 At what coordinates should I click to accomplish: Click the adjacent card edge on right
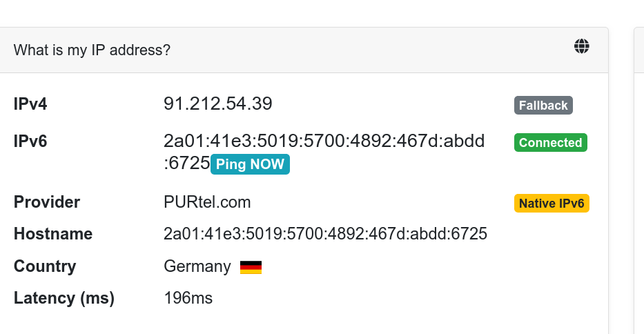click(x=639, y=181)
